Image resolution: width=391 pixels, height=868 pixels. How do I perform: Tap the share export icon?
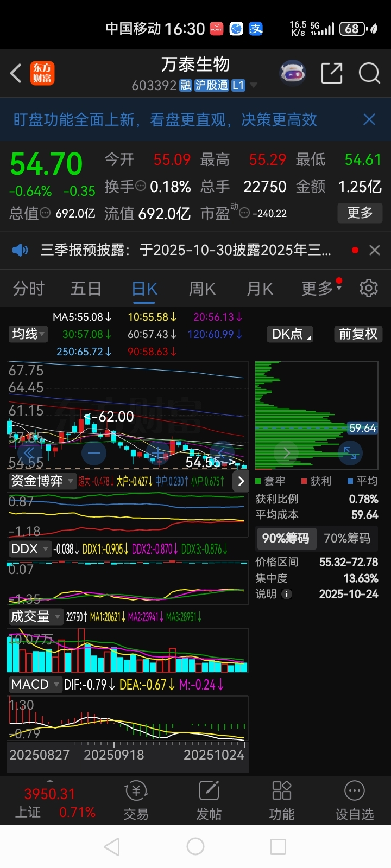332,73
